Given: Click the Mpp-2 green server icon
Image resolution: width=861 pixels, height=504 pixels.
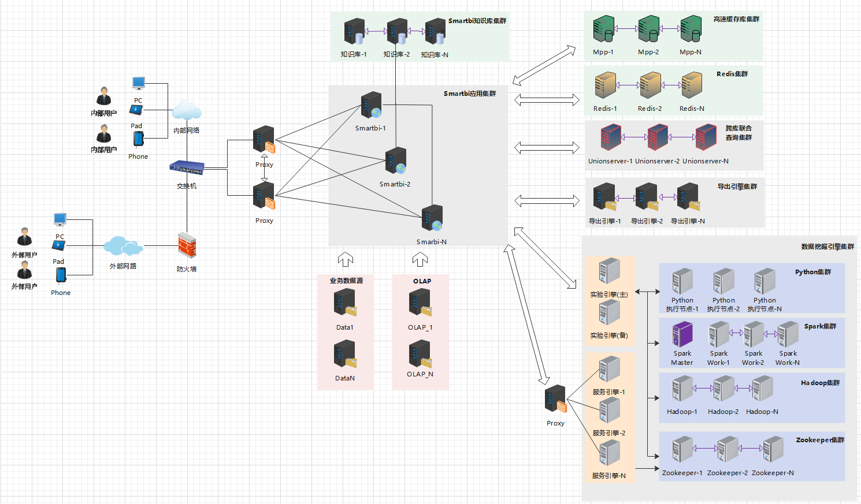Looking at the screenshot, I should click(x=649, y=29).
